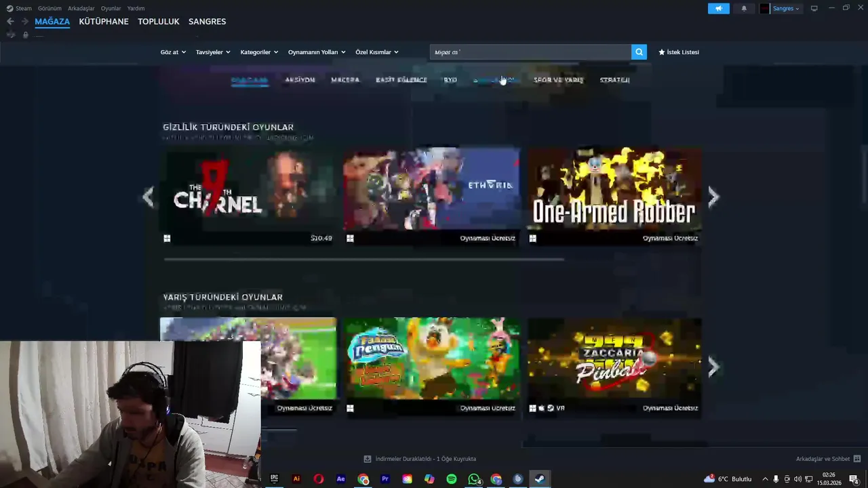The height and width of the screenshot is (488, 868).
Task: Switch to TOPLULUK tab
Action: [159, 22]
